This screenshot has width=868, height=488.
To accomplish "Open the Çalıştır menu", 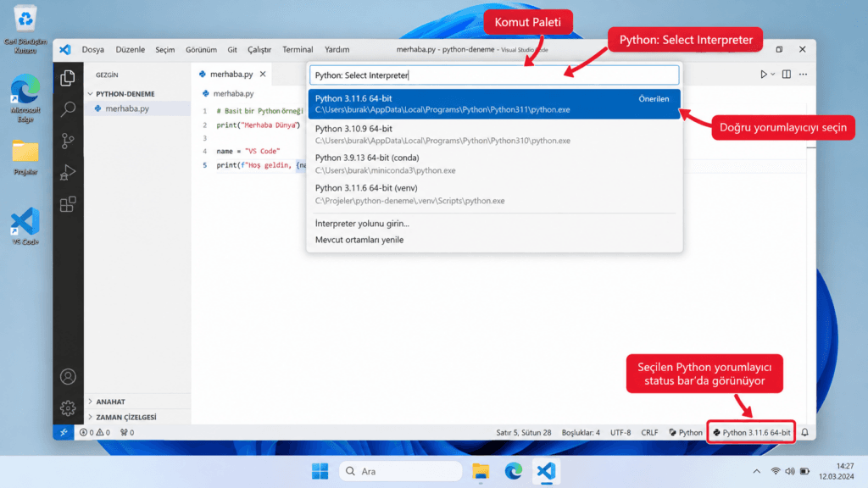I will coord(259,49).
